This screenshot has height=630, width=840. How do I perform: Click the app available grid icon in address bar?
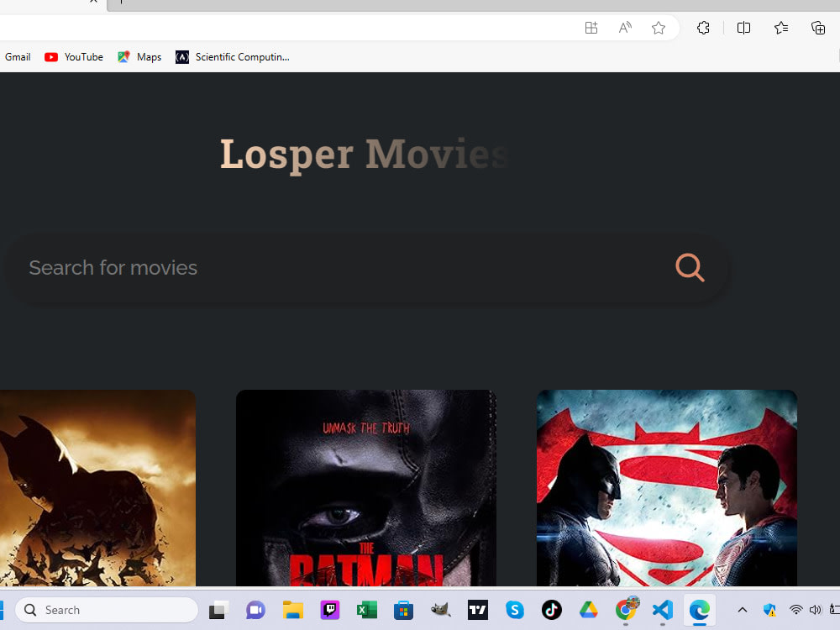click(591, 28)
